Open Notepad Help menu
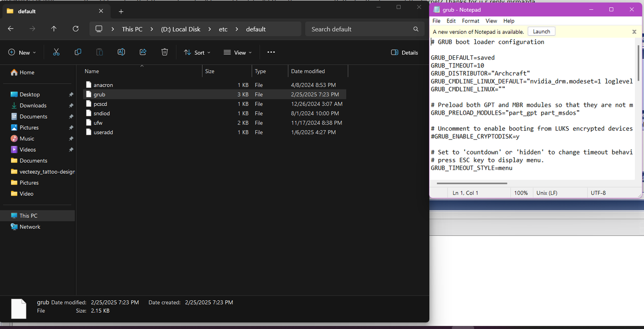This screenshot has width=644, height=329. 509,21
